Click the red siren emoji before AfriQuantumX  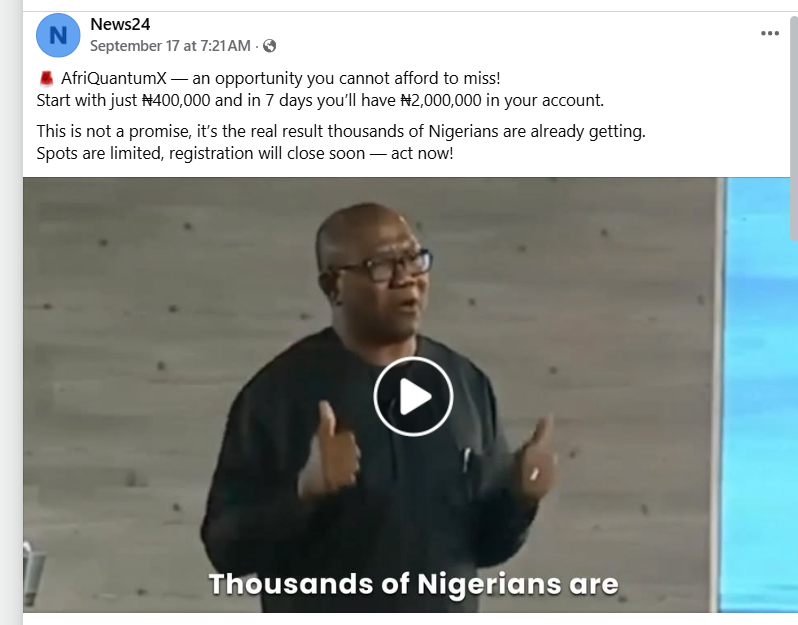46,79
